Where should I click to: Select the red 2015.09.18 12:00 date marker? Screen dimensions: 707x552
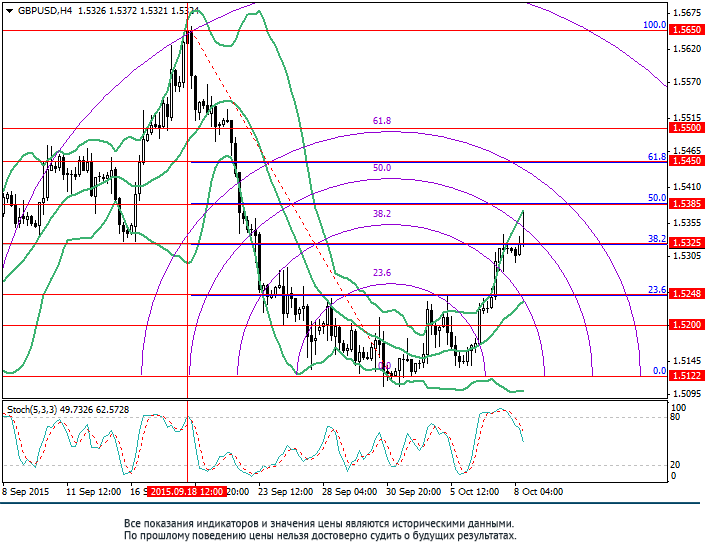(187, 492)
